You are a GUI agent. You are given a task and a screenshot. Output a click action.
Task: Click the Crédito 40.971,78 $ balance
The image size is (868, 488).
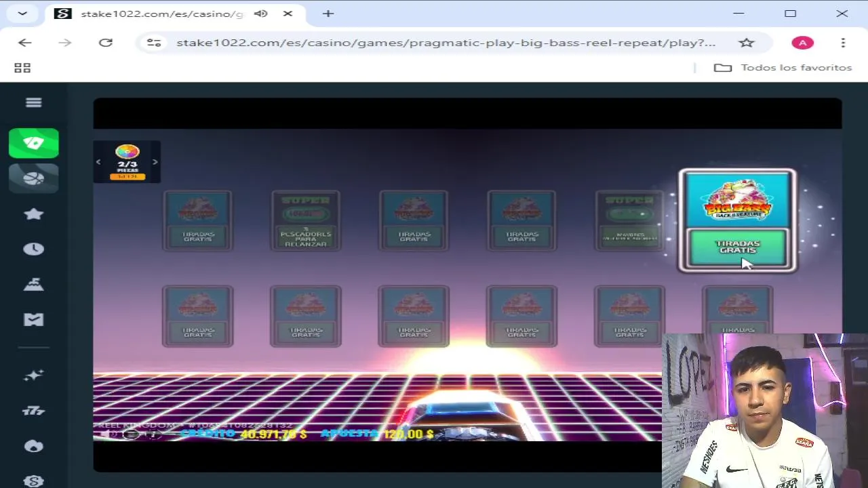[x=243, y=434]
